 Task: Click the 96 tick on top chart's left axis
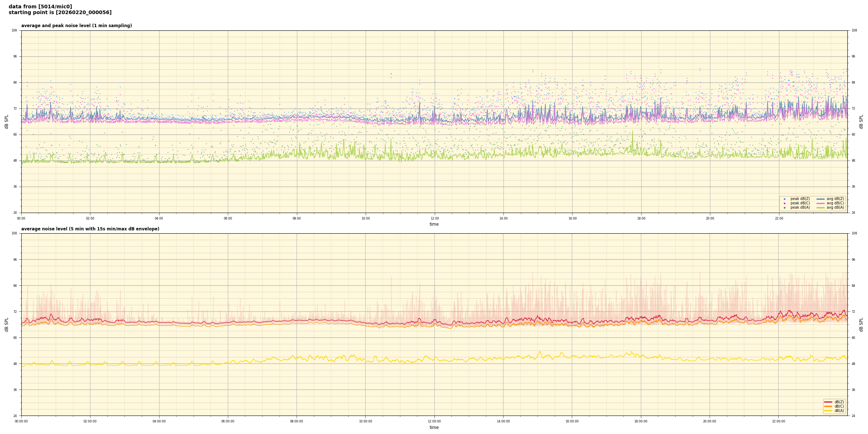point(14,56)
